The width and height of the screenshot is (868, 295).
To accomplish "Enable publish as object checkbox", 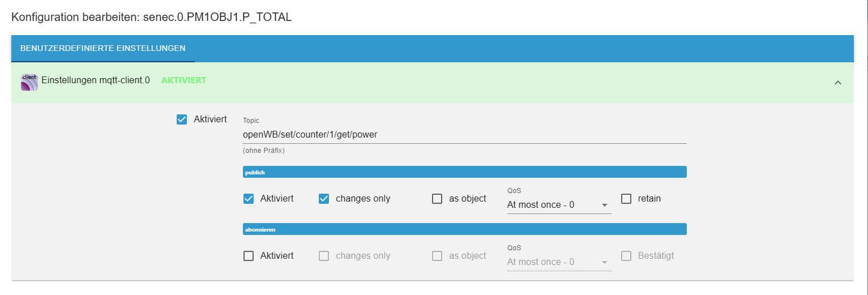I will point(437,199).
